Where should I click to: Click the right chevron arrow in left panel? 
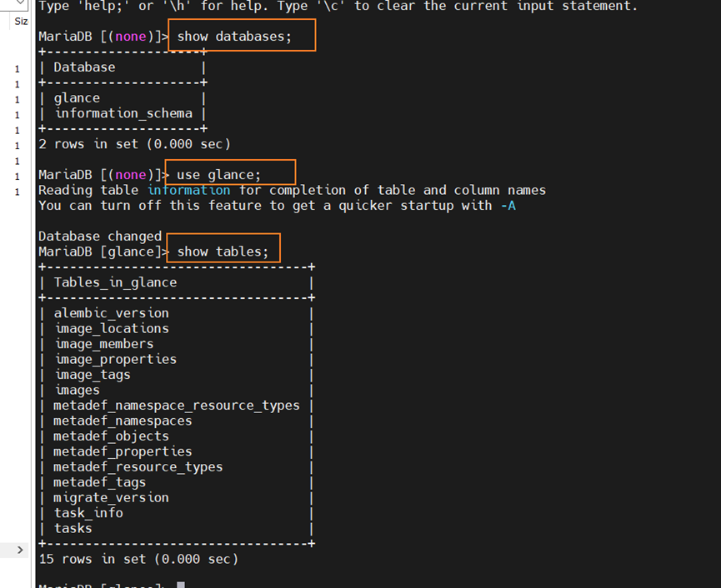[20, 550]
